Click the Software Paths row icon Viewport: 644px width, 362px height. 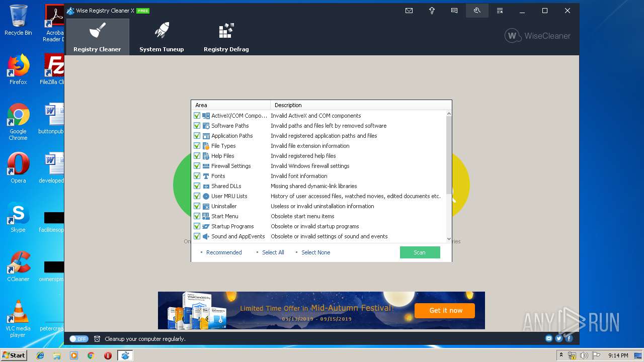pyautogui.click(x=206, y=126)
